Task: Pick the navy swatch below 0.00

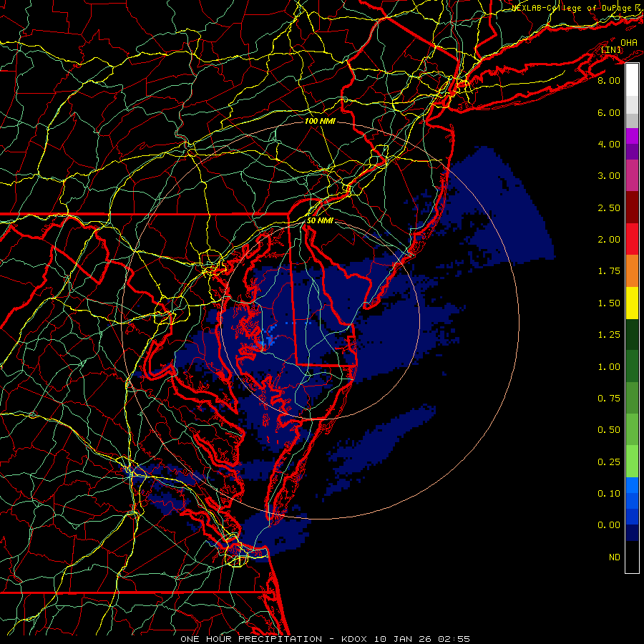Action: coord(632,533)
